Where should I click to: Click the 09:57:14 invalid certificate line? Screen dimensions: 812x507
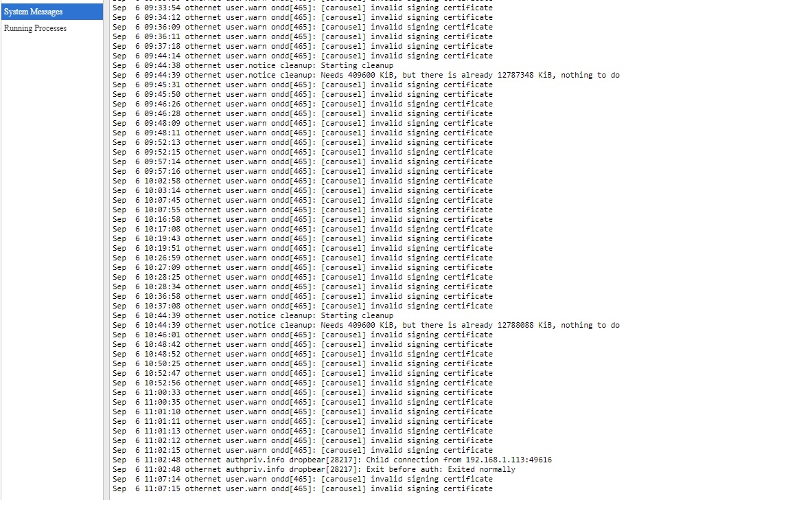pos(303,161)
